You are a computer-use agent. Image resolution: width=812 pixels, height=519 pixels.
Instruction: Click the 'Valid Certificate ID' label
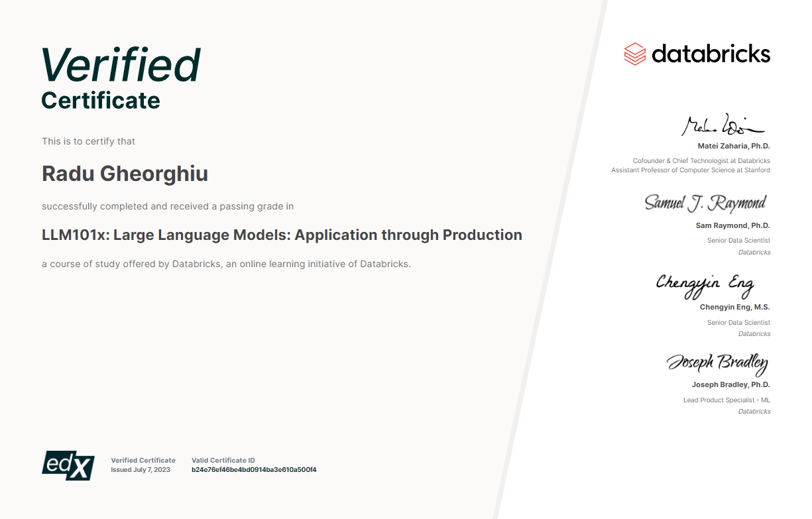tap(223, 460)
